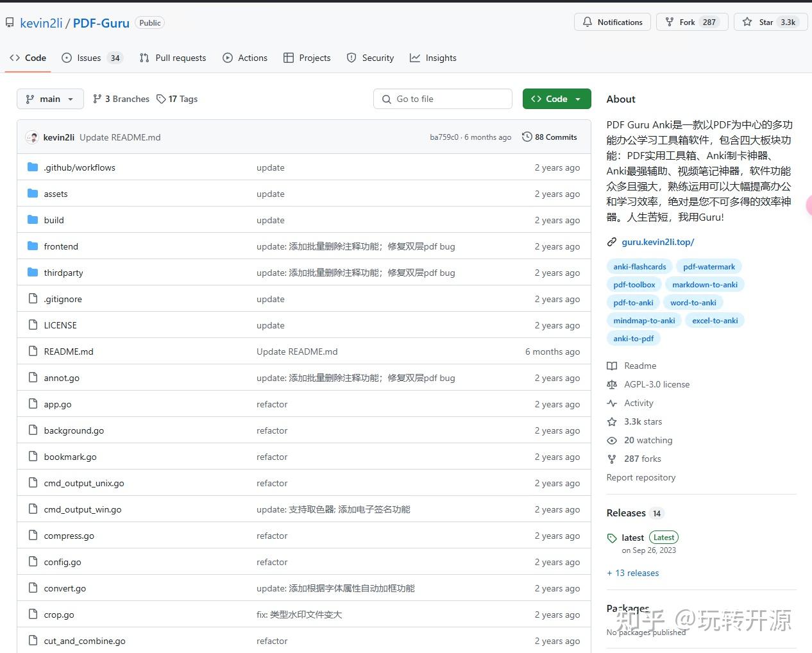Star the PDF-Guru repository
812x653 pixels.
pyautogui.click(x=769, y=22)
